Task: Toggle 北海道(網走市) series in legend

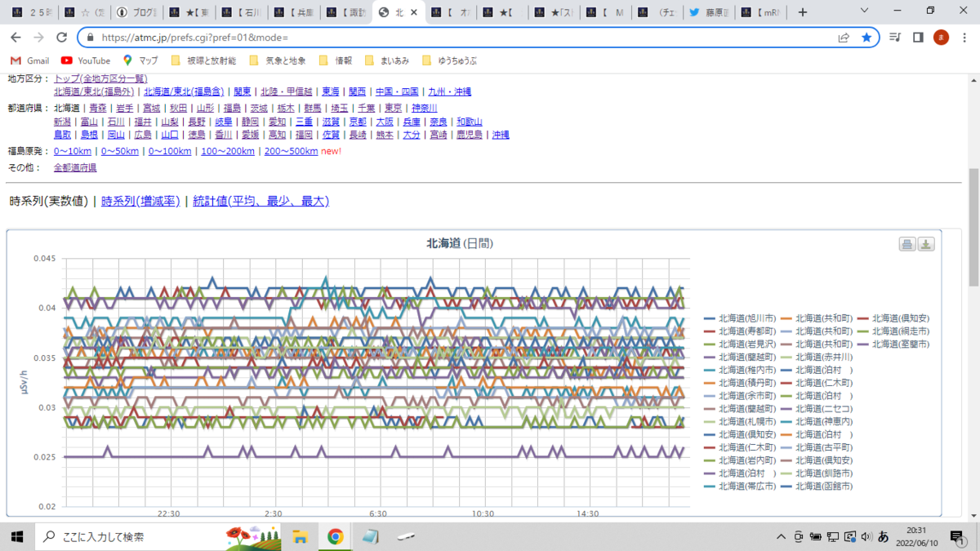Action: (x=895, y=331)
